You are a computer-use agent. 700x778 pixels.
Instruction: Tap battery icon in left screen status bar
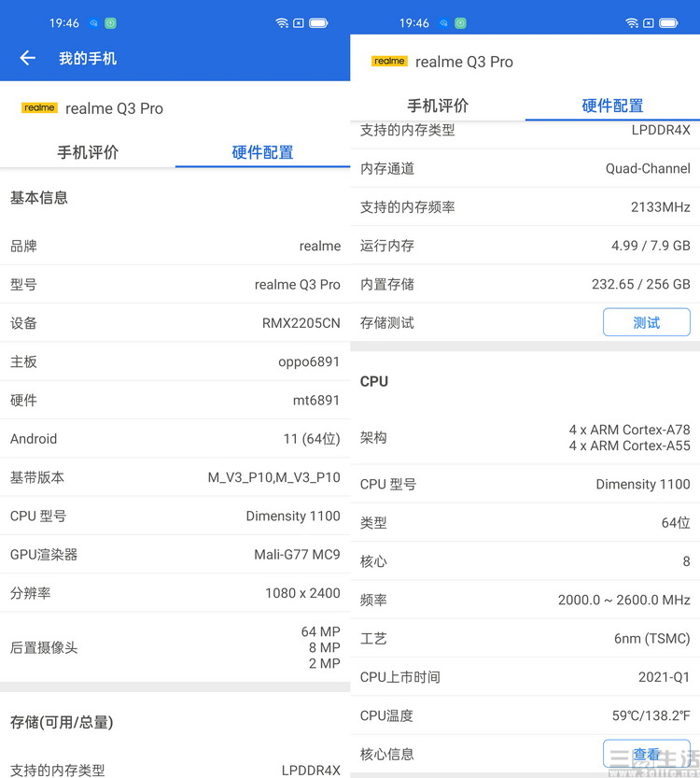(318, 22)
